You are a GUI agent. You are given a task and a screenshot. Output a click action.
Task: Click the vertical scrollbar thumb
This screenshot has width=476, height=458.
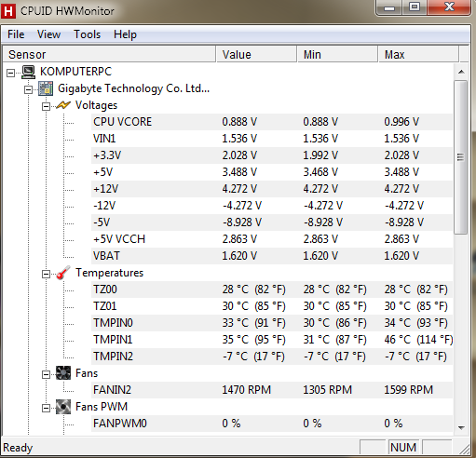click(x=461, y=157)
